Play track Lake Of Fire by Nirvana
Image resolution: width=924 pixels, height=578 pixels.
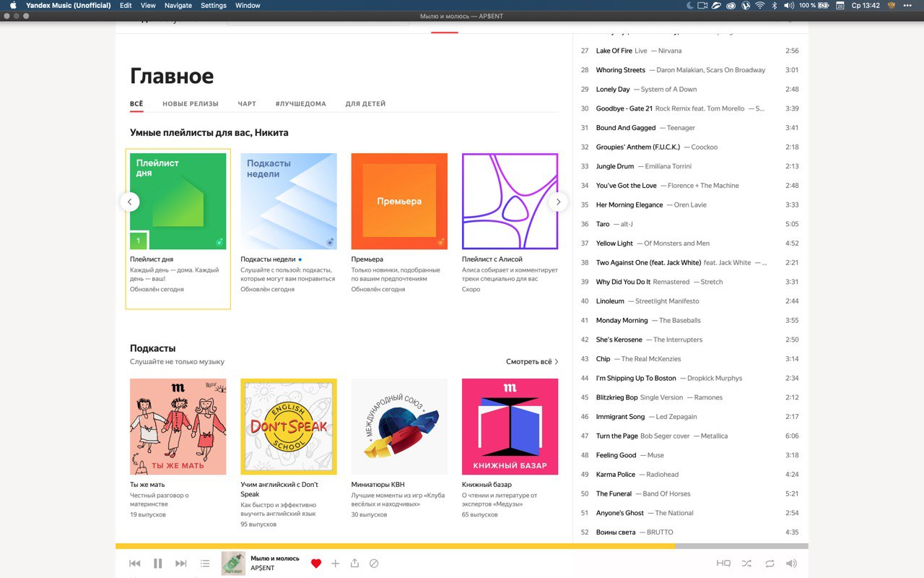(x=689, y=51)
